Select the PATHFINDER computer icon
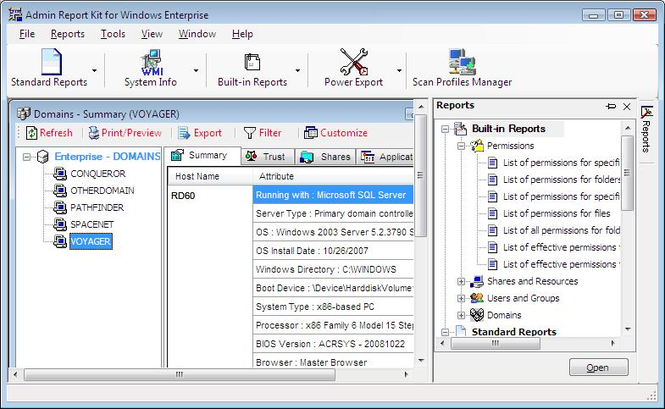The width and height of the screenshot is (665, 409). 60,207
